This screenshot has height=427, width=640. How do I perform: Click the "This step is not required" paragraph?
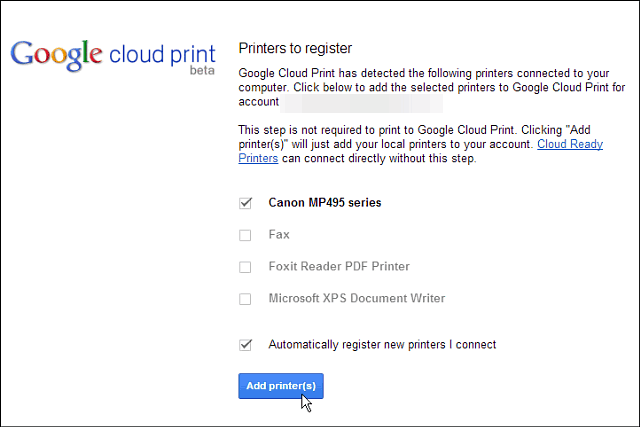[421, 144]
